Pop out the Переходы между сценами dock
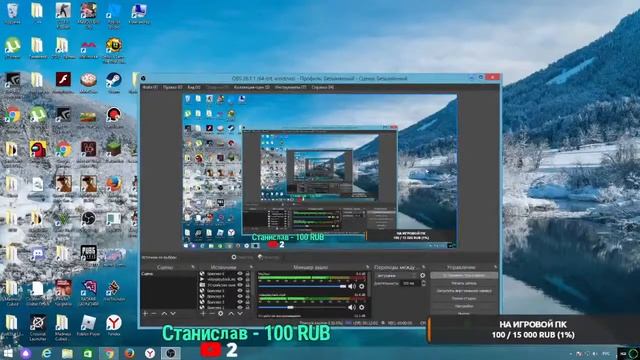Screen dimensions: 640x360 click(x=424, y=267)
